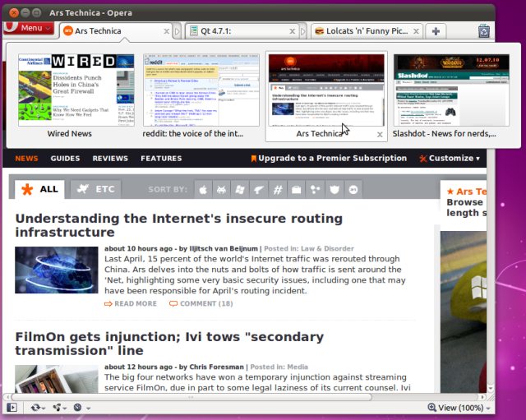The image size is (526, 420).
Task: Close the Qt 4.7.1 tab
Action: 293,31
